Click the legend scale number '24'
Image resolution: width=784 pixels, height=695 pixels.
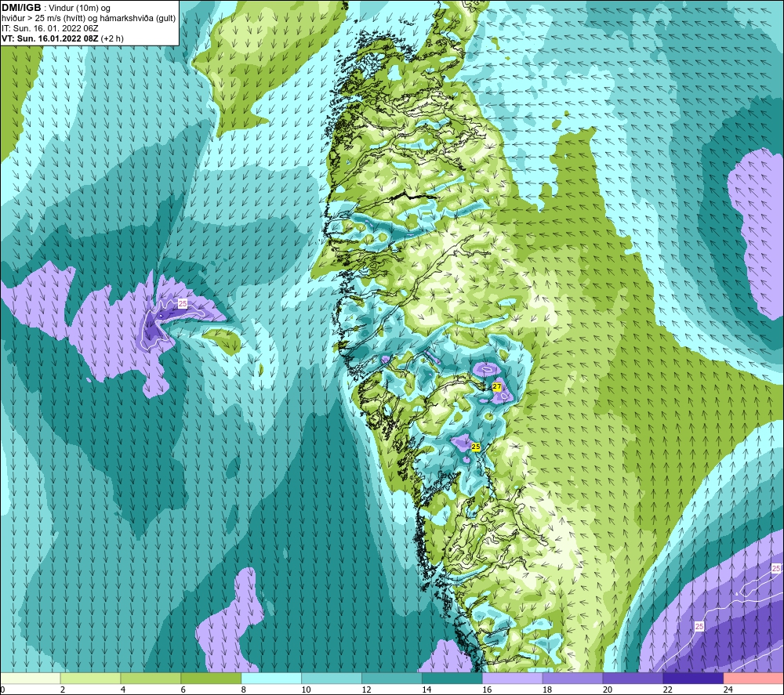coord(728,690)
